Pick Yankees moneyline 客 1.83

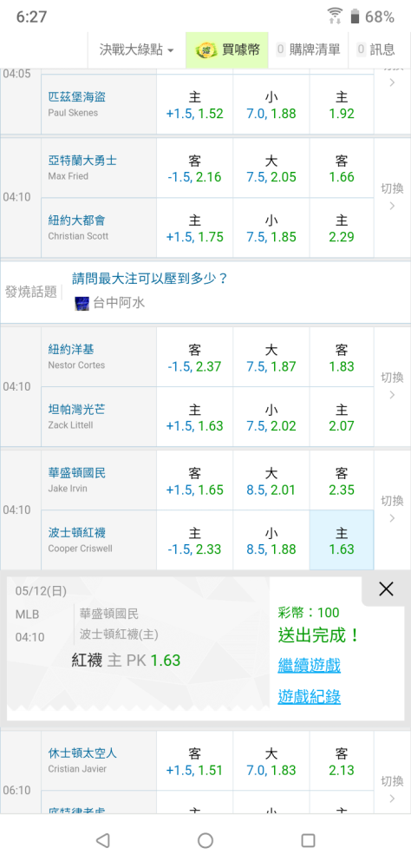coord(342,357)
